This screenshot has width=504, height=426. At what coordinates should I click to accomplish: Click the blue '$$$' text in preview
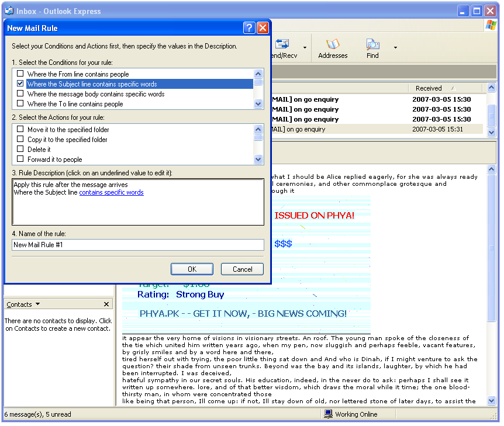(283, 244)
